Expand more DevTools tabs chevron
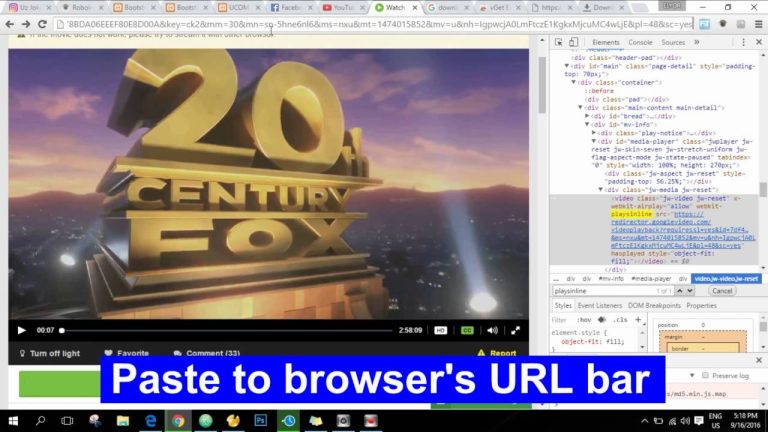Image resolution: width=768 pixels, height=432 pixels. click(697, 42)
